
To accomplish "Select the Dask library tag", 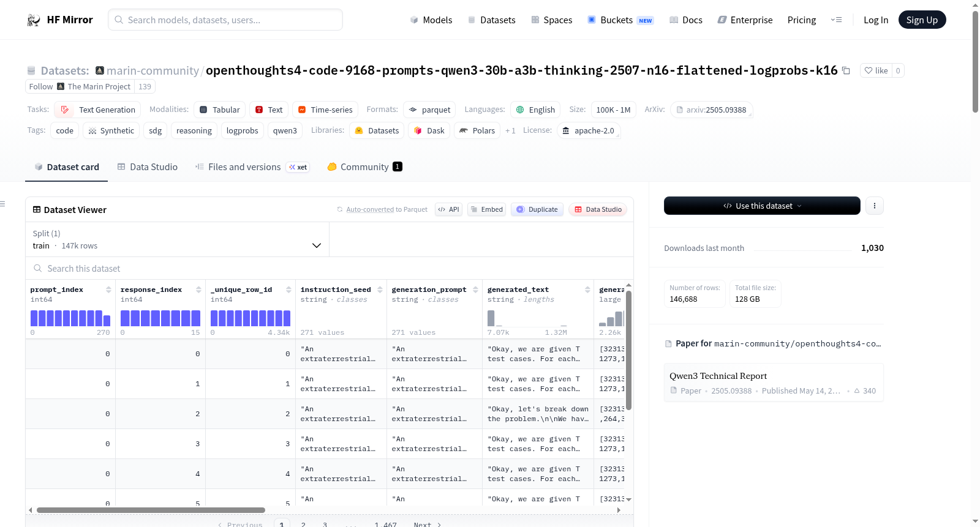I will [x=429, y=130].
